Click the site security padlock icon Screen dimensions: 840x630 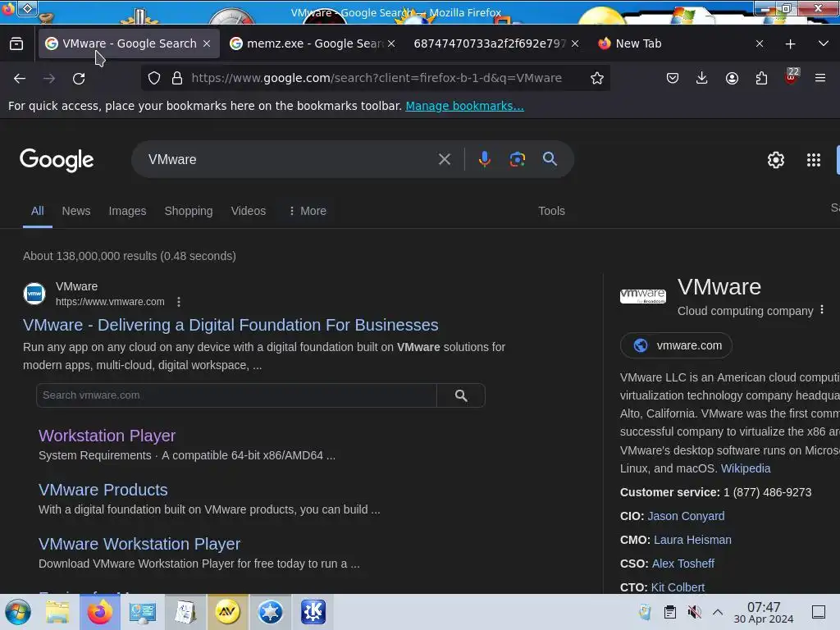pyautogui.click(x=177, y=78)
